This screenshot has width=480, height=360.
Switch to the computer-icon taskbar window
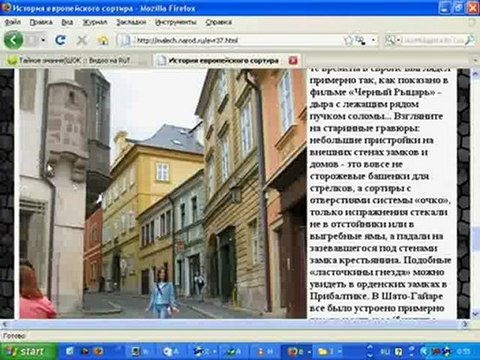point(141,351)
